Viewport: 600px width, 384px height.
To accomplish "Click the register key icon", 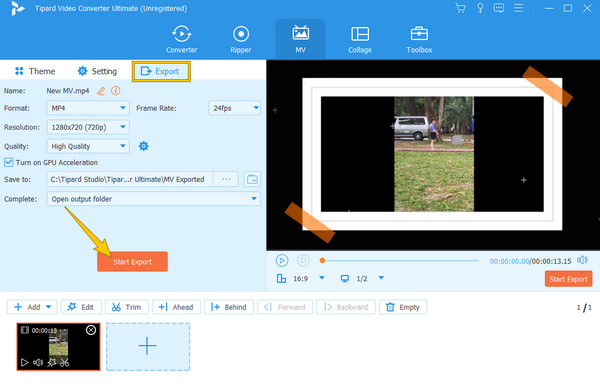I will 480,8.
